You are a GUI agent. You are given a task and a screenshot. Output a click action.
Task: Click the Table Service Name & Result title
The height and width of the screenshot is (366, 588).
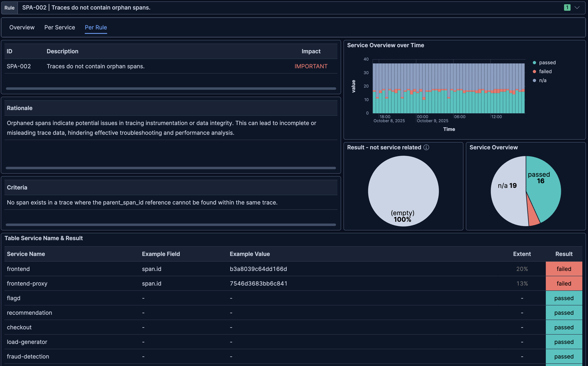[44, 238]
